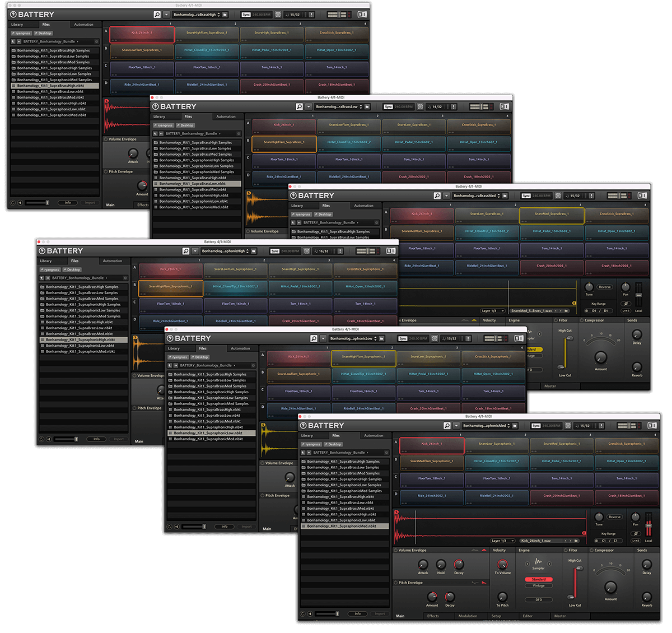Open the dropdown arrow beside search in SupraphonicMed window
Viewport: 672px width, 633px height.
pyautogui.click(x=456, y=426)
